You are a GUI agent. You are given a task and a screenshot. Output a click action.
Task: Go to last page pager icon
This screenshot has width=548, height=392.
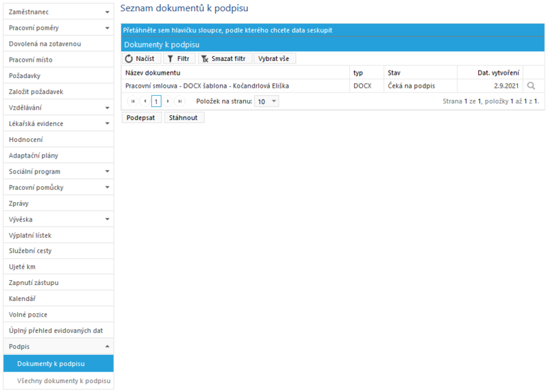pyautogui.click(x=179, y=101)
